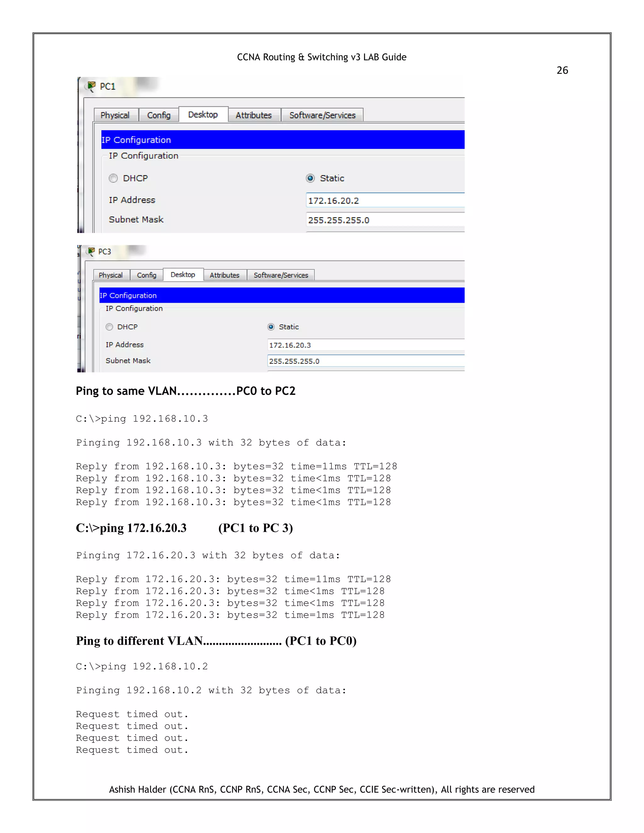Click the blue IP Configuration header in PC3
This screenshot has width=644, height=833.
282,295
